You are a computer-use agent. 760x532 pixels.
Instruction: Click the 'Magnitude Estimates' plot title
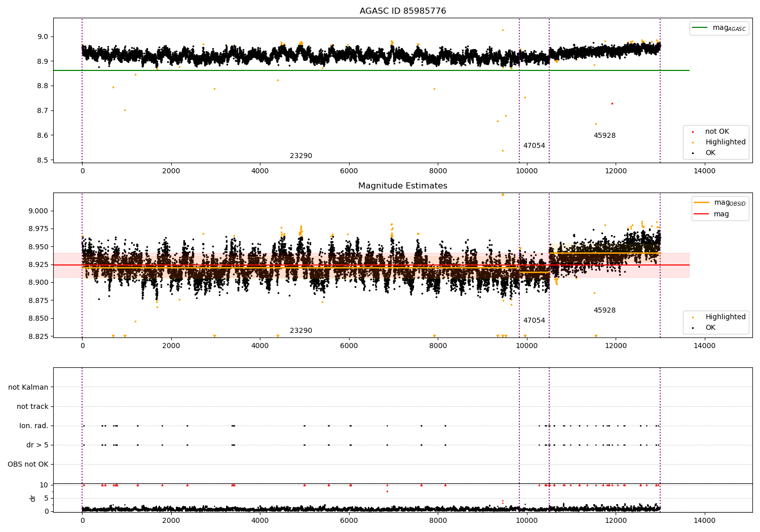pos(403,186)
